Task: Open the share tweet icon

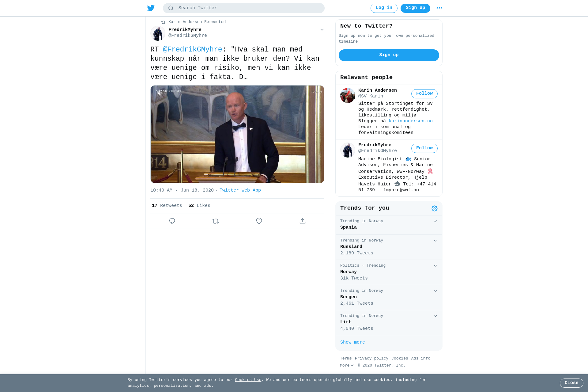Action: [303, 221]
